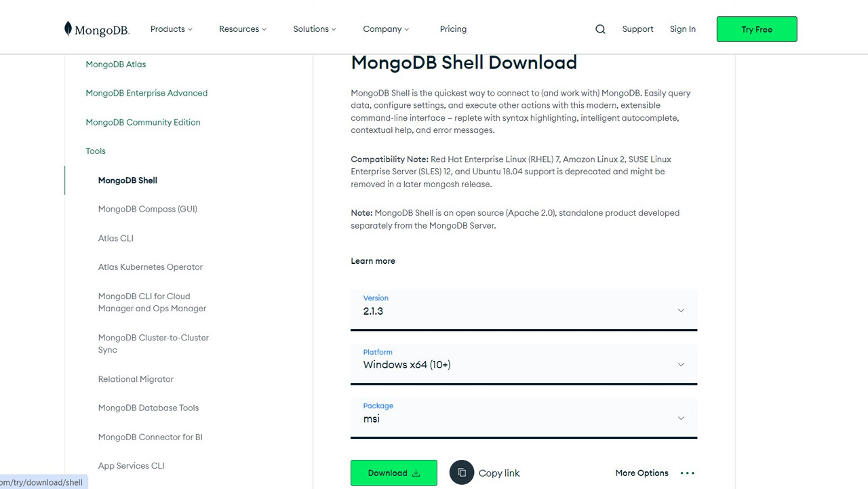Click Sign In
Image resolution: width=868 pixels, height=489 pixels.
pos(683,29)
